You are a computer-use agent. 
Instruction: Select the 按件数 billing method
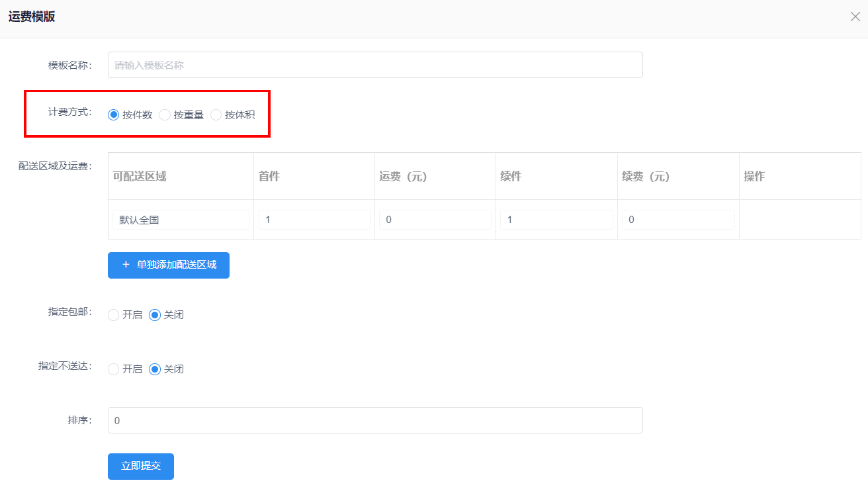pyautogui.click(x=114, y=114)
